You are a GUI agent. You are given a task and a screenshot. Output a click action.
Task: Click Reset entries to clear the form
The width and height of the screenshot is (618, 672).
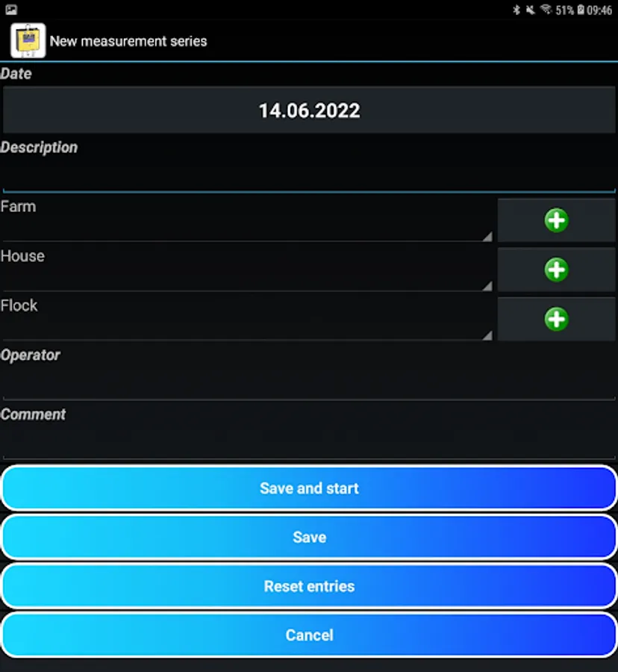[x=309, y=586]
